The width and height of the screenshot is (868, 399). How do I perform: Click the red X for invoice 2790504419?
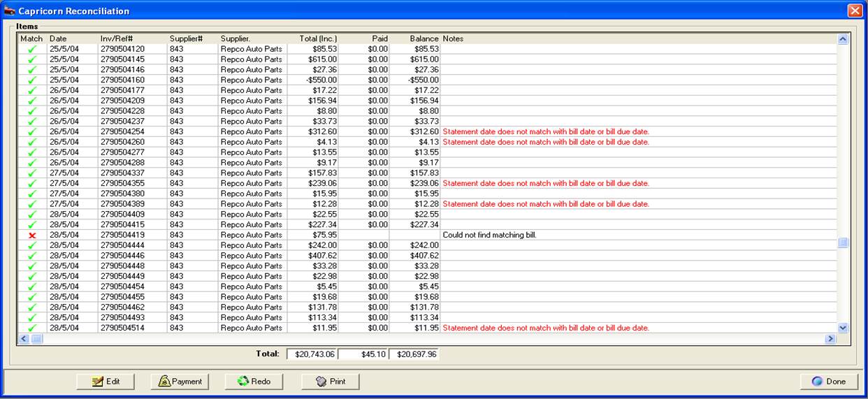31,235
